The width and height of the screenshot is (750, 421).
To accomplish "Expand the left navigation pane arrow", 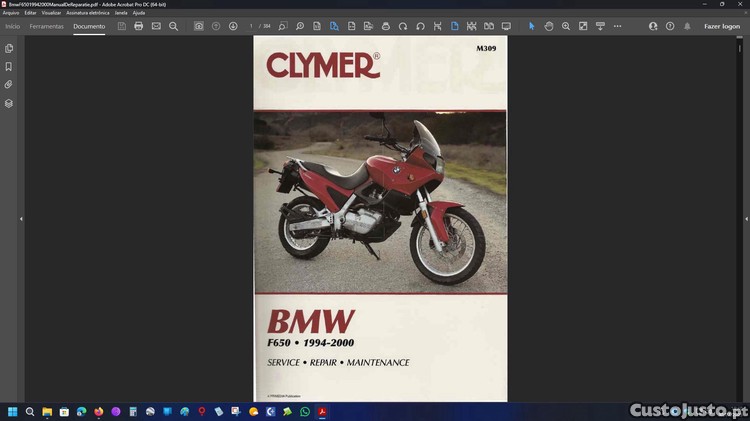I will tap(21, 218).
